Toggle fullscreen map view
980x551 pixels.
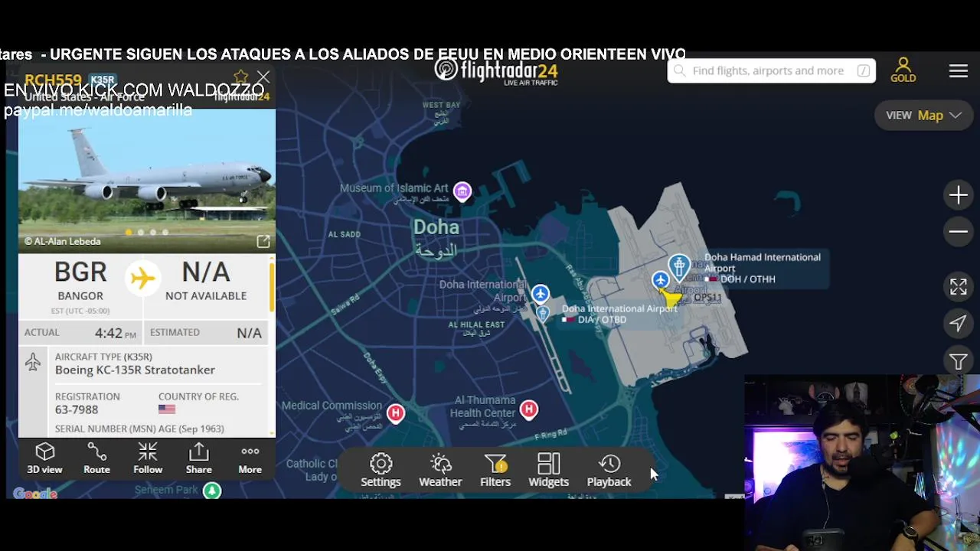pos(959,287)
